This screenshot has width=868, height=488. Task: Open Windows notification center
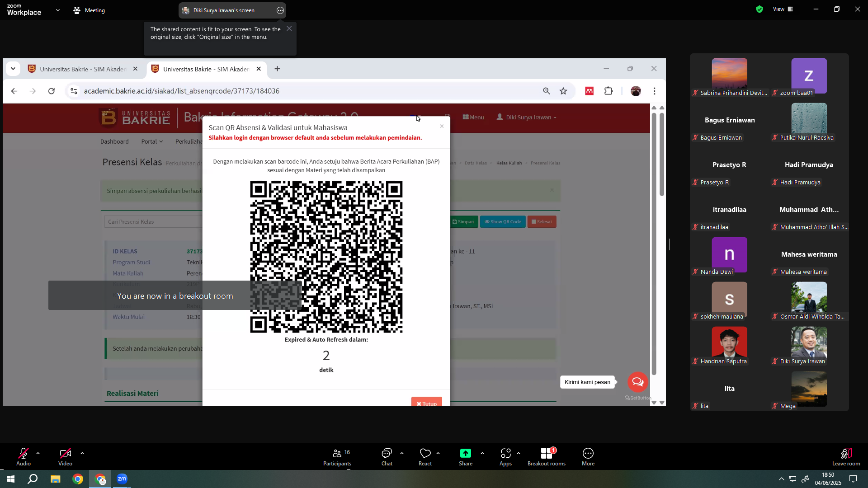(853, 479)
